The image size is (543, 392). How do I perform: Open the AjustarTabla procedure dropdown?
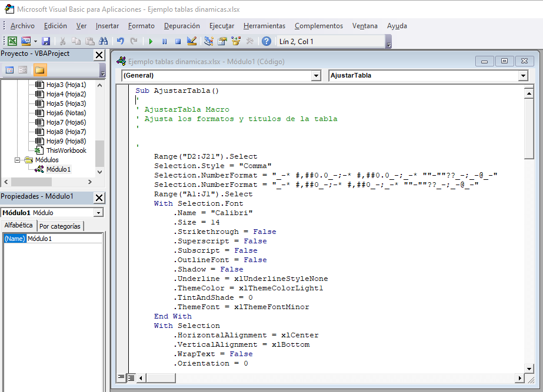pos(522,76)
